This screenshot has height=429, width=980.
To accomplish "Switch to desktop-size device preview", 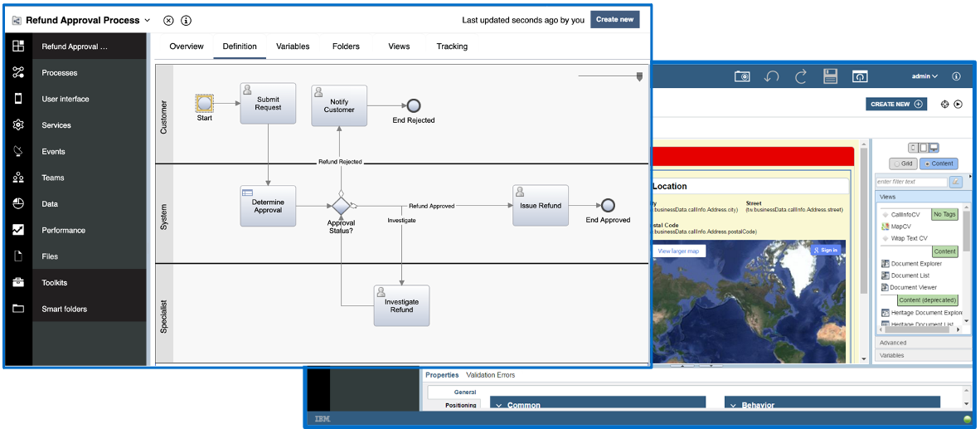I will 934,148.
